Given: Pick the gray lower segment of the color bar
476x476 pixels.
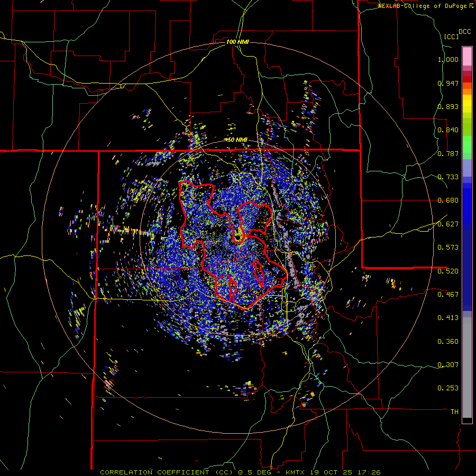Looking at the screenshot, I should tap(467, 368).
